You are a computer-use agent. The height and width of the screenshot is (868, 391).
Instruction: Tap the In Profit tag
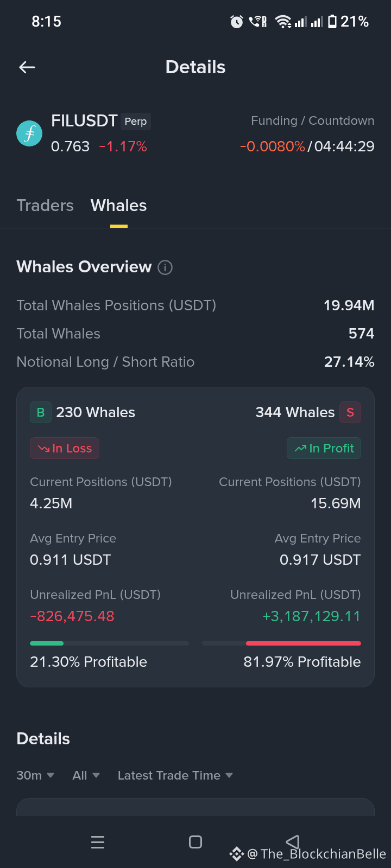(324, 448)
